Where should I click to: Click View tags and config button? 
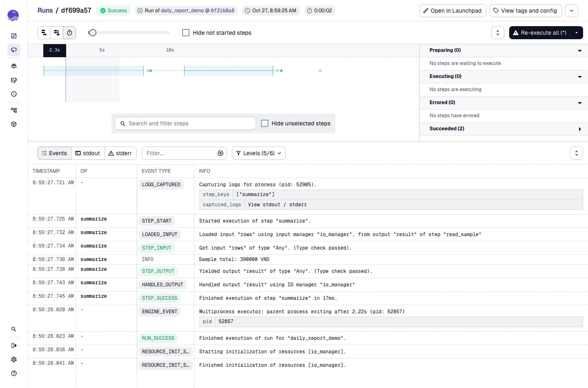click(526, 11)
